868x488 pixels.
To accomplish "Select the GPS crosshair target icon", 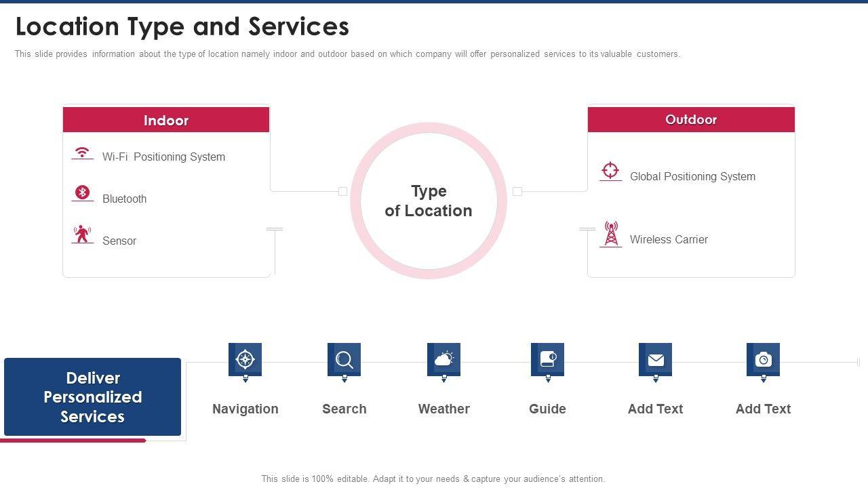I will point(610,170).
